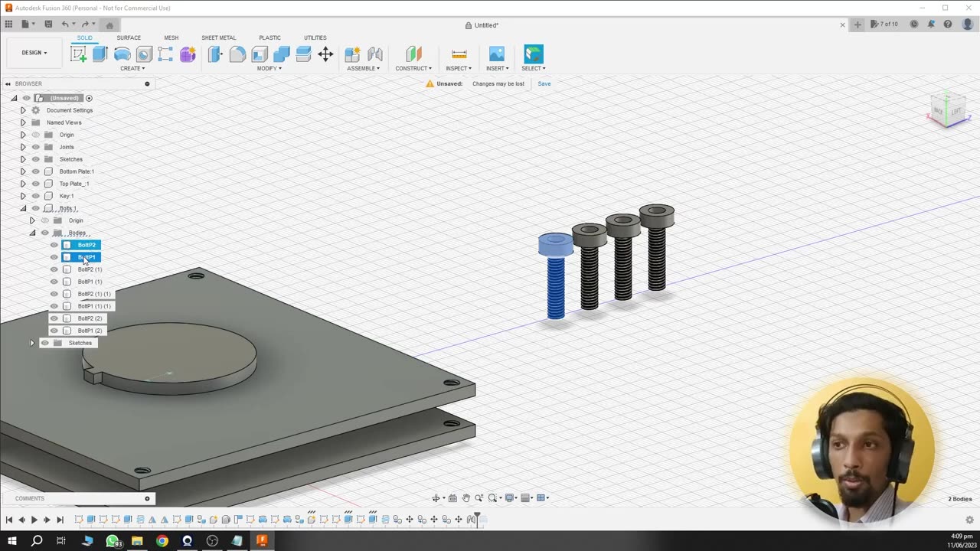
Task: Switch to the SURFACE tab
Action: pyautogui.click(x=129, y=37)
